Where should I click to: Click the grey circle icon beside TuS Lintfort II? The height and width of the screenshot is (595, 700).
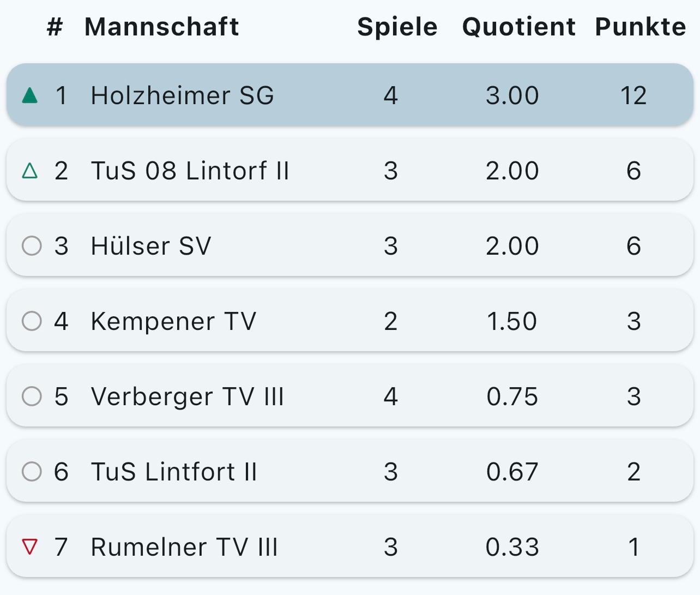click(32, 472)
